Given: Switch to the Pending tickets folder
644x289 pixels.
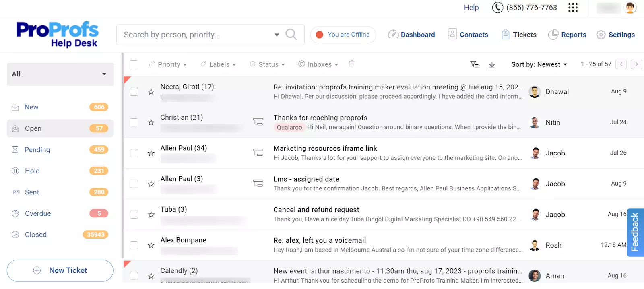Looking at the screenshot, I should coord(37,150).
